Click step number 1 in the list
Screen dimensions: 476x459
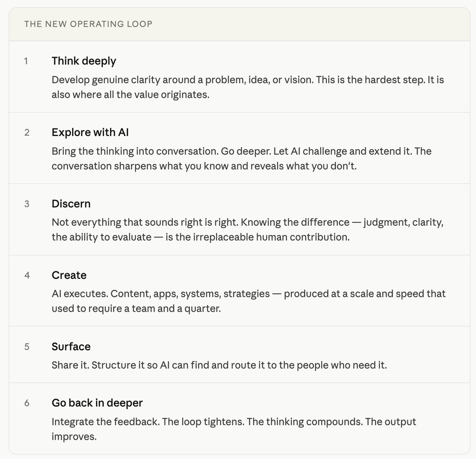26,61
